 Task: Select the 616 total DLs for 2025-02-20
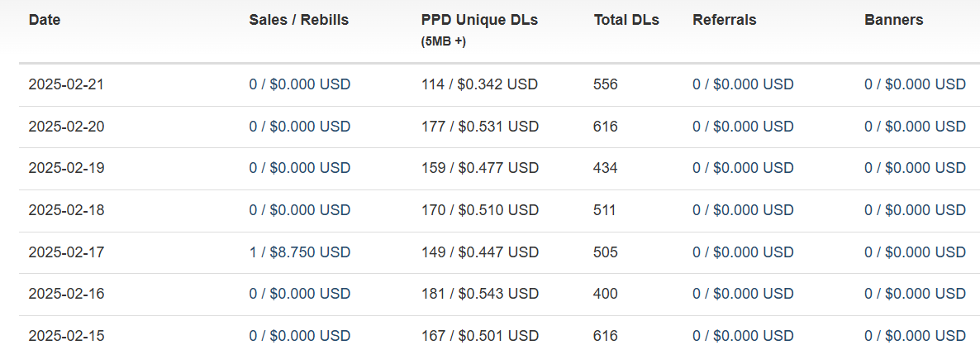pos(606,127)
